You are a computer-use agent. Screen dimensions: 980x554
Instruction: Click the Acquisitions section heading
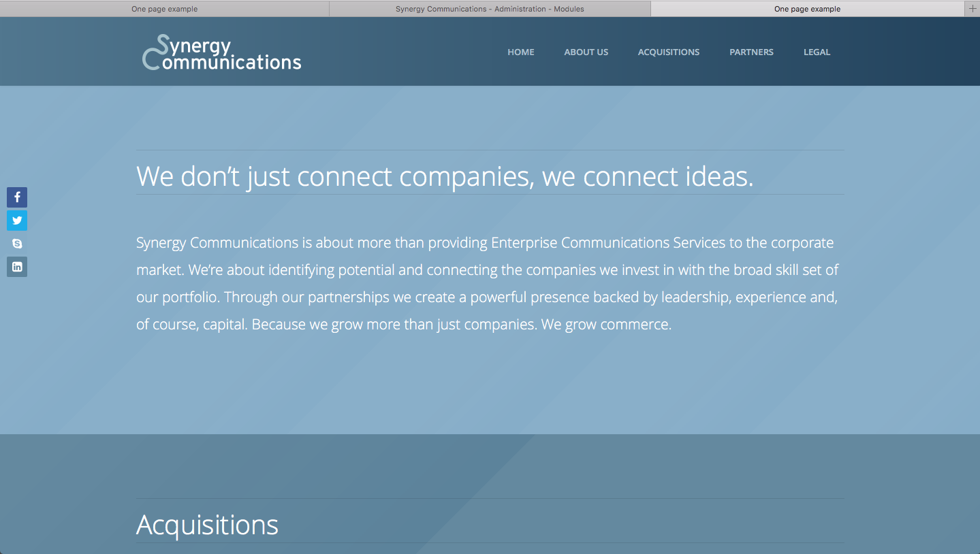pos(207,525)
